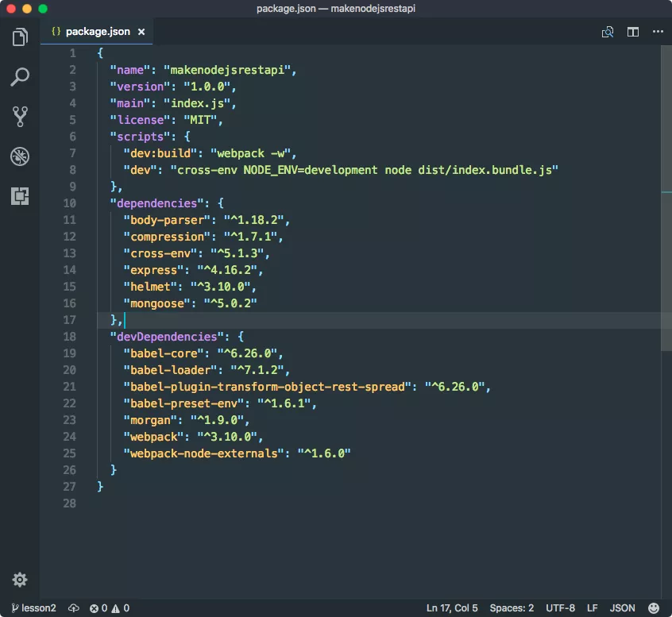The height and width of the screenshot is (617, 672).
Task: Close the package.json tab
Action: tap(141, 32)
